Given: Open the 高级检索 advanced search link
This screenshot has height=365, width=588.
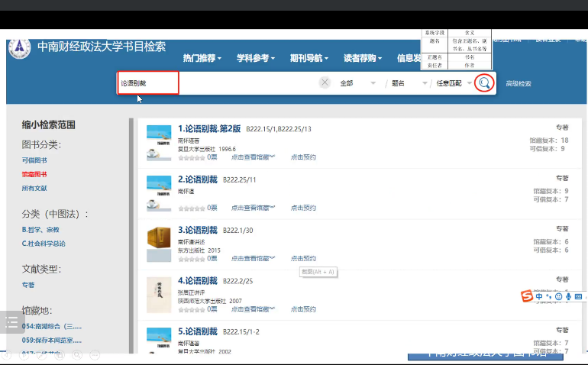Looking at the screenshot, I should point(519,83).
